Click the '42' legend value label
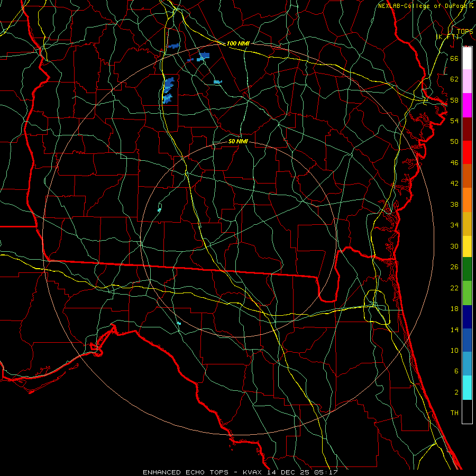Viewport: 476px width, 476px height. (x=454, y=183)
